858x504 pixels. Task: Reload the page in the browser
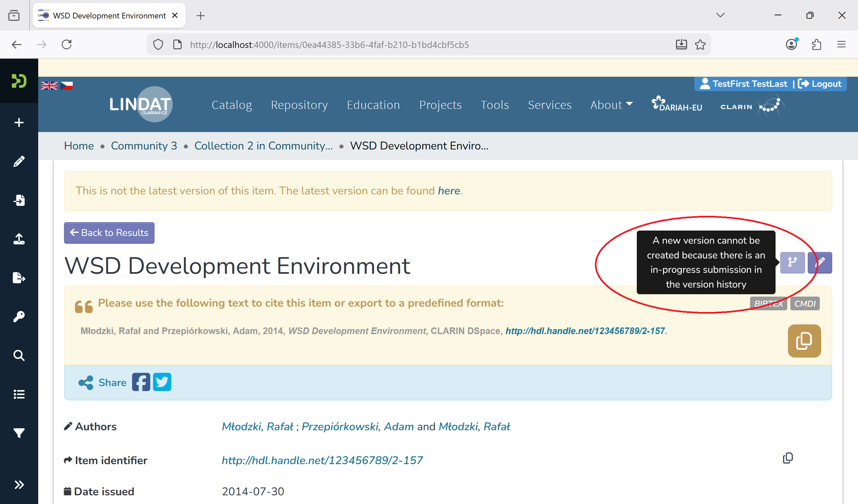(67, 45)
